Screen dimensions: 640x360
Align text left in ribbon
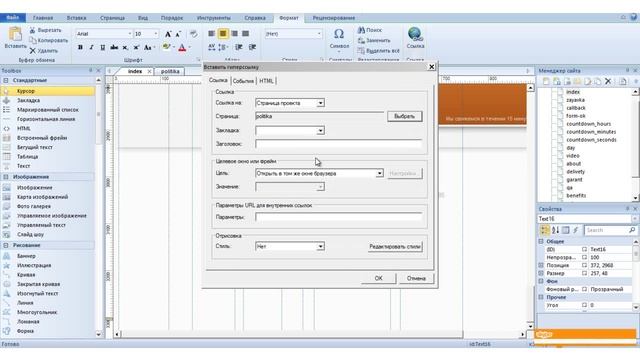[211, 33]
